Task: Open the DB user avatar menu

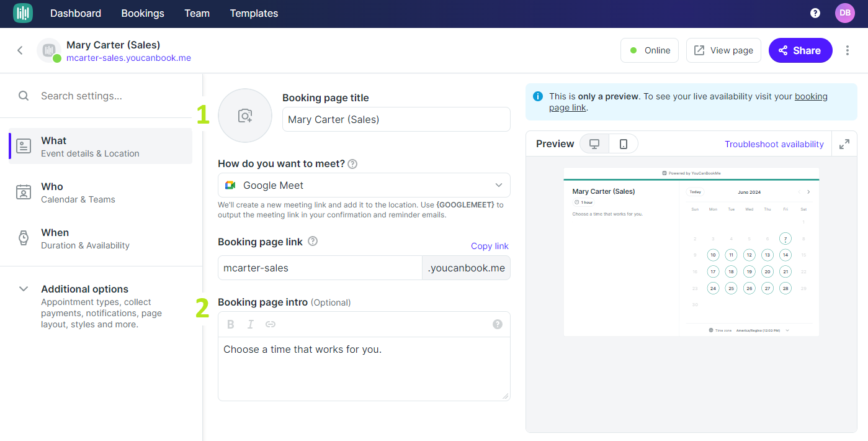Action: [x=845, y=13]
